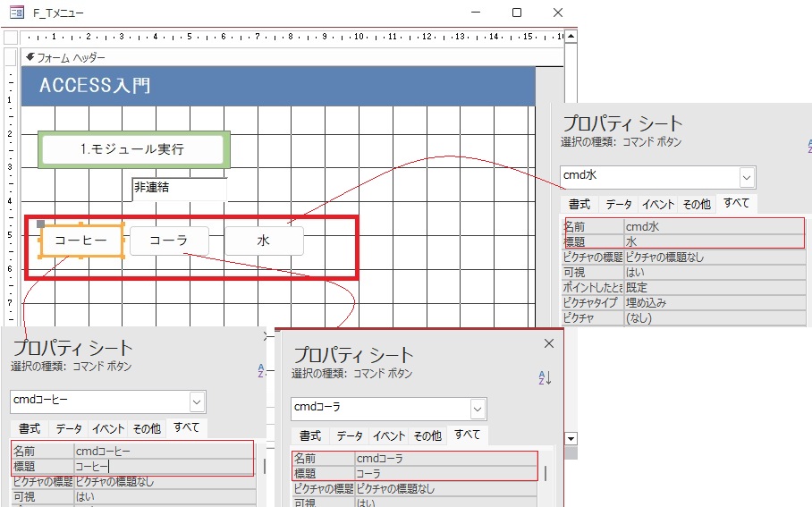The width and height of the screenshot is (812, 507).
Task: Click the form selector box at ruler corner
Action: [x=10, y=38]
